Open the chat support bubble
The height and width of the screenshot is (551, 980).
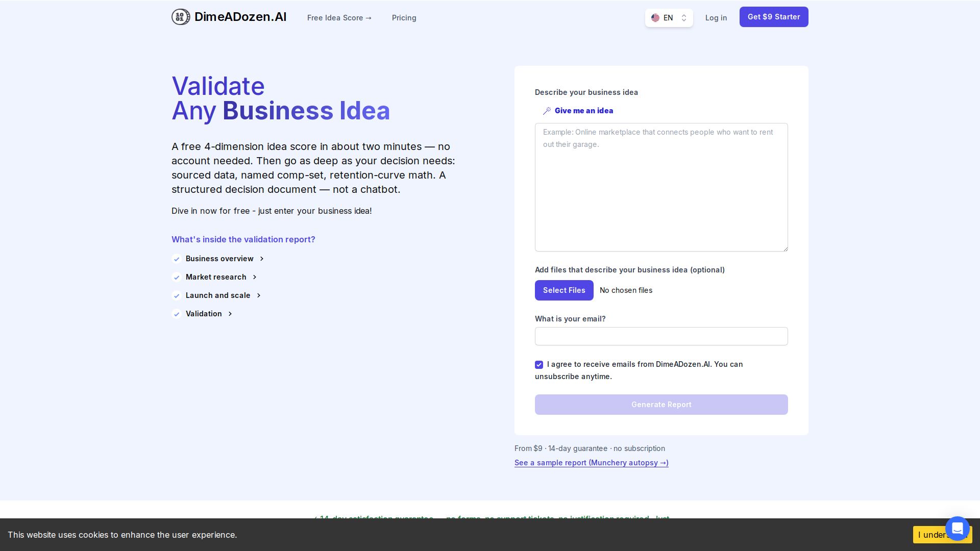(x=957, y=528)
